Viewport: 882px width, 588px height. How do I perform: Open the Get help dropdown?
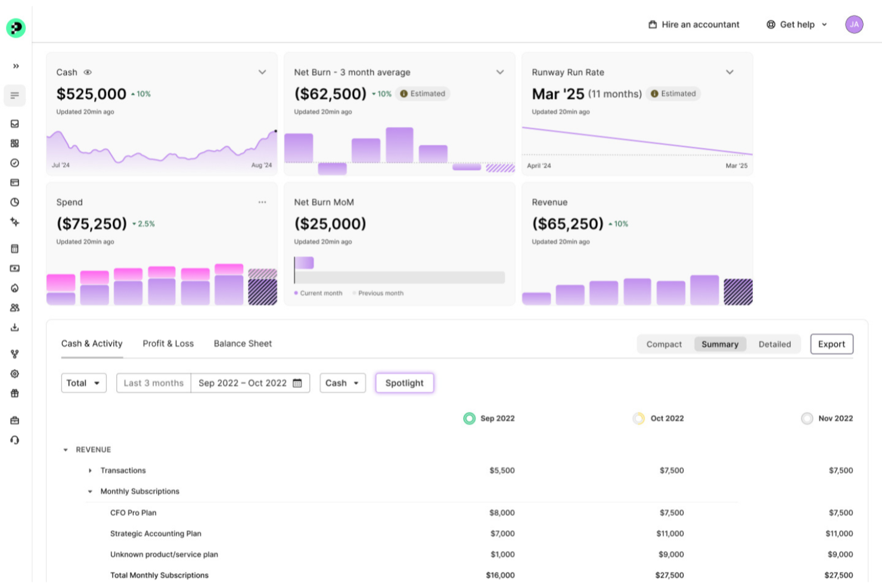click(797, 24)
